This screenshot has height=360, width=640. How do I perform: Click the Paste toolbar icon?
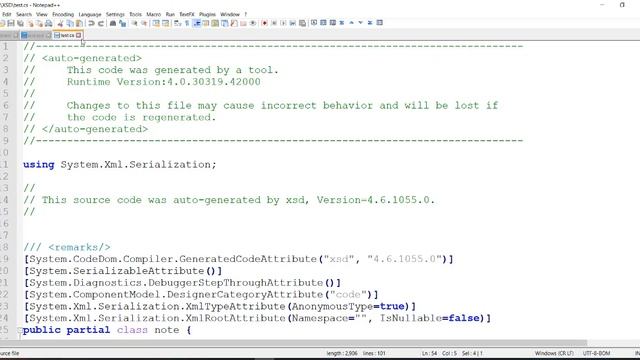tap(79, 23)
